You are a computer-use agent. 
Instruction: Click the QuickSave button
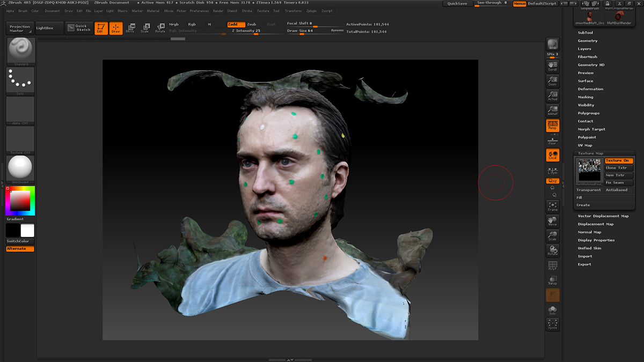[457, 3]
